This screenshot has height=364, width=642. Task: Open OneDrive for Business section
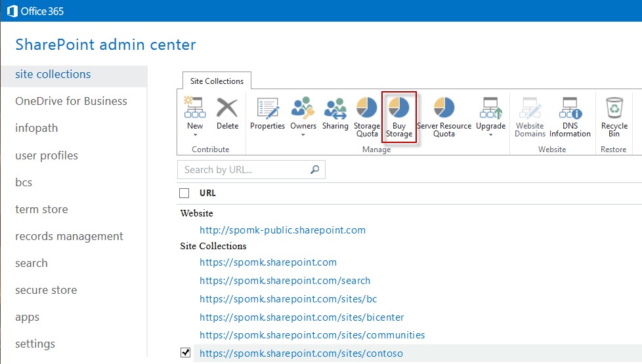coord(71,101)
